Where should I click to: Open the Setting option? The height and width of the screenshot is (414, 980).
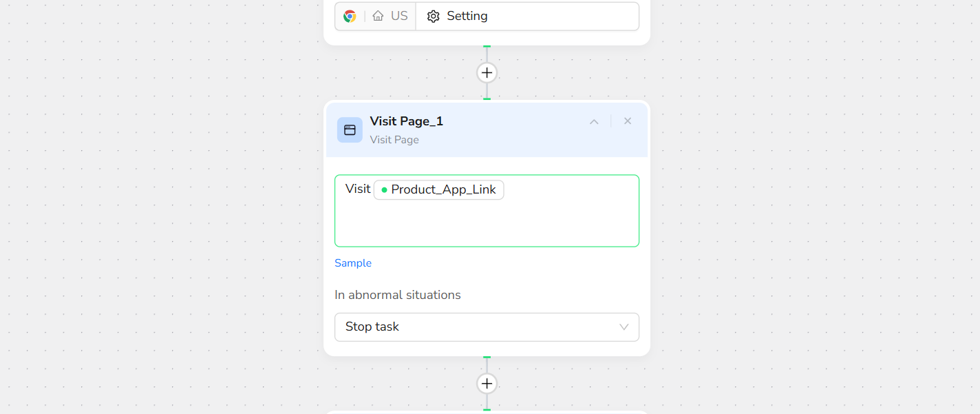coord(467,17)
